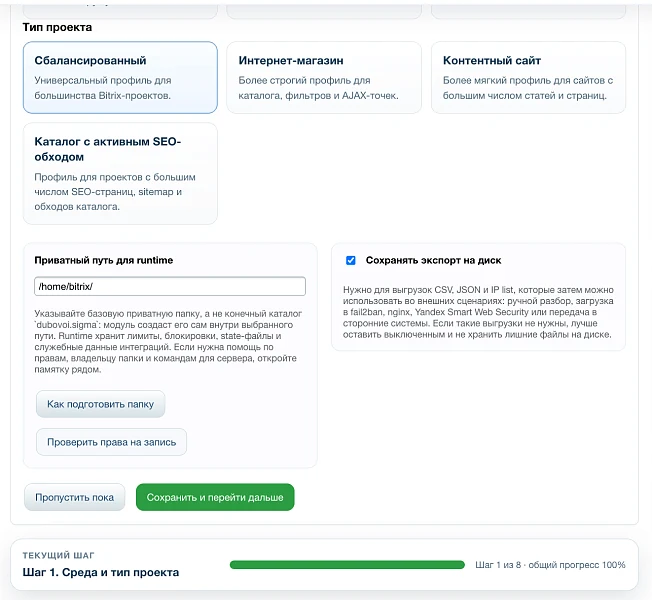Focus the runtime path field /home/bitrix/
Viewport: 652px width, 600px height.
[x=170, y=286]
